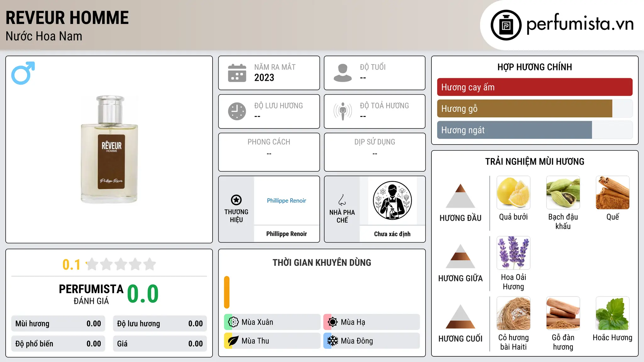Screen dimensions: 644x362
Task: Click the Giá 0.00 score row
Action: point(160,343)
